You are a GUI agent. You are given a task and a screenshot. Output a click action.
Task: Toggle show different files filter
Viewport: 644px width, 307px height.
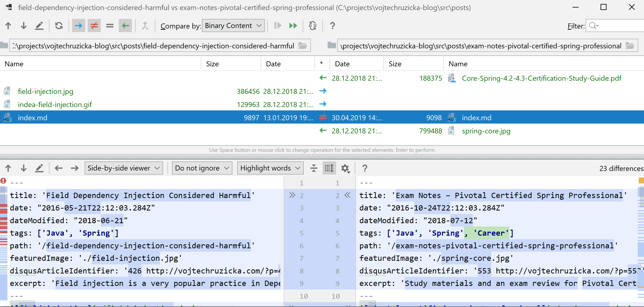[94, 26]
